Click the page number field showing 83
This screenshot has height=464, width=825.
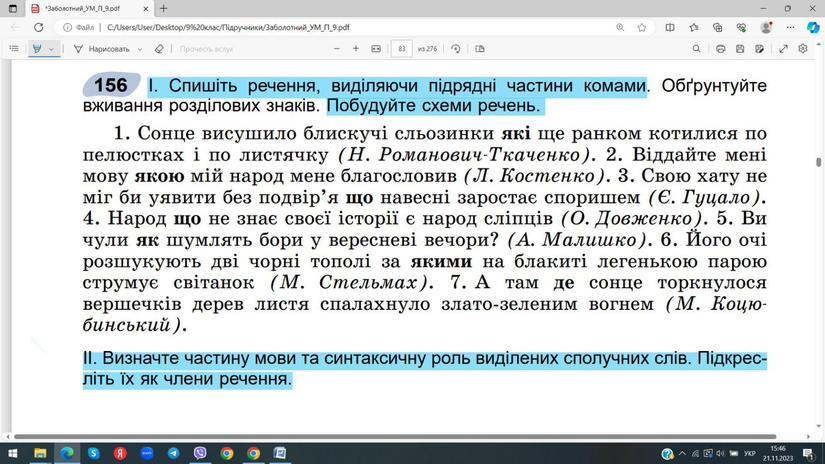click(402, 48)
